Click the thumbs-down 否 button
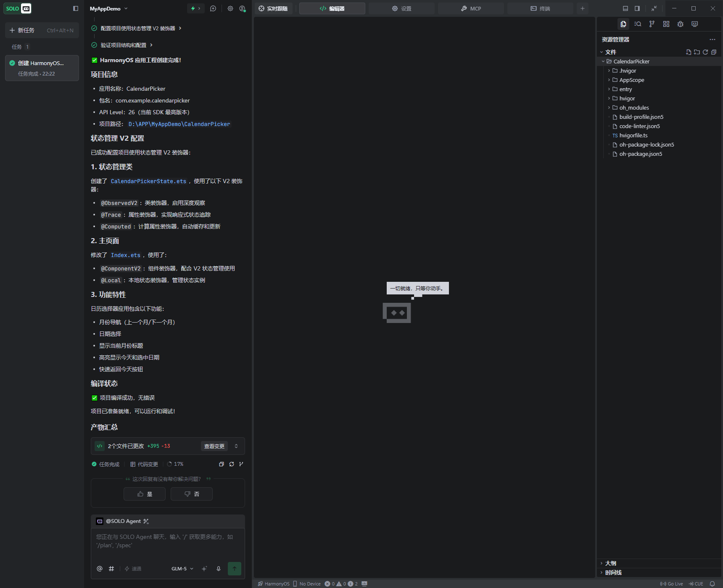 click(192, 494)
